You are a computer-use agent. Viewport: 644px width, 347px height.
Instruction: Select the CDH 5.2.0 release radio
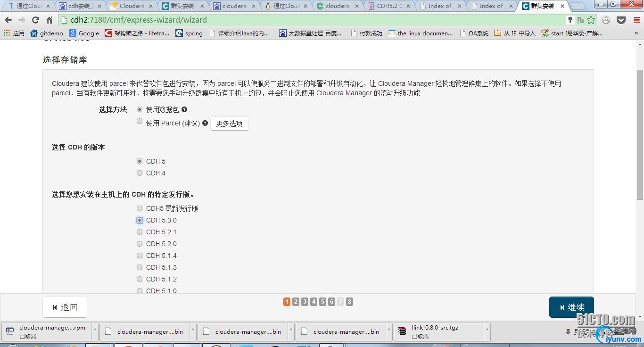pyautogui.click(x=140, y=244)
